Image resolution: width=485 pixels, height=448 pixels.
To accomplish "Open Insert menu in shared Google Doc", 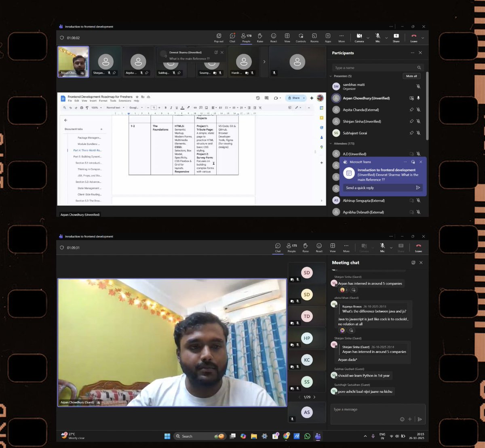I will point(93,101).
